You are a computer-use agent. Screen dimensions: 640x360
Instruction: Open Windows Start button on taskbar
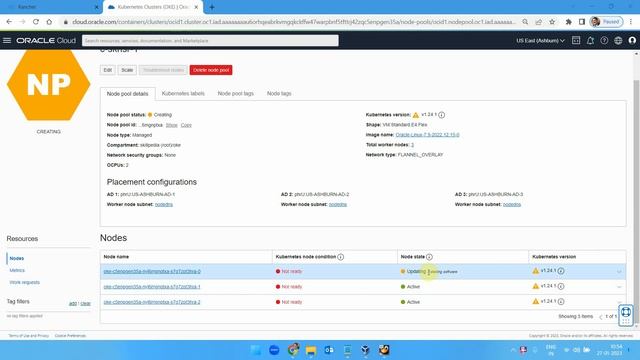pyautogui.click(x=256, y=350)
